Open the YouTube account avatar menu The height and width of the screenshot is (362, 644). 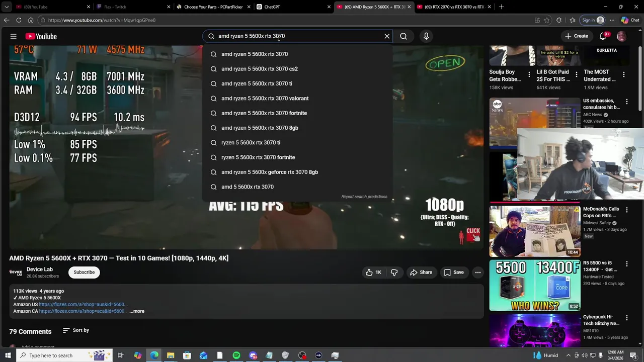622,36
